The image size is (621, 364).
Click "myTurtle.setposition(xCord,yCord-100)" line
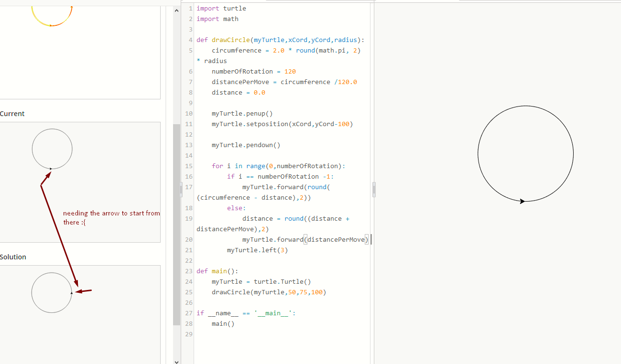click(x=283, y=124)
